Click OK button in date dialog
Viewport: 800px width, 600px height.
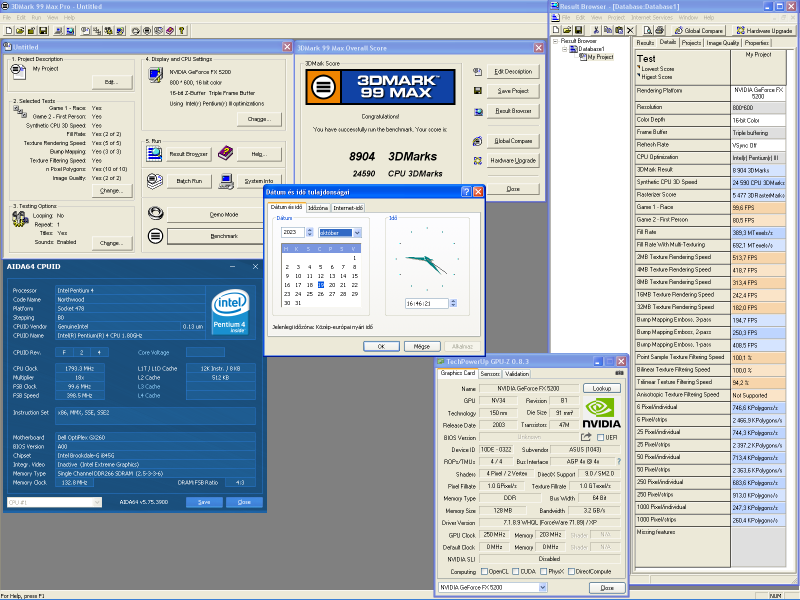tap(381, 346)
